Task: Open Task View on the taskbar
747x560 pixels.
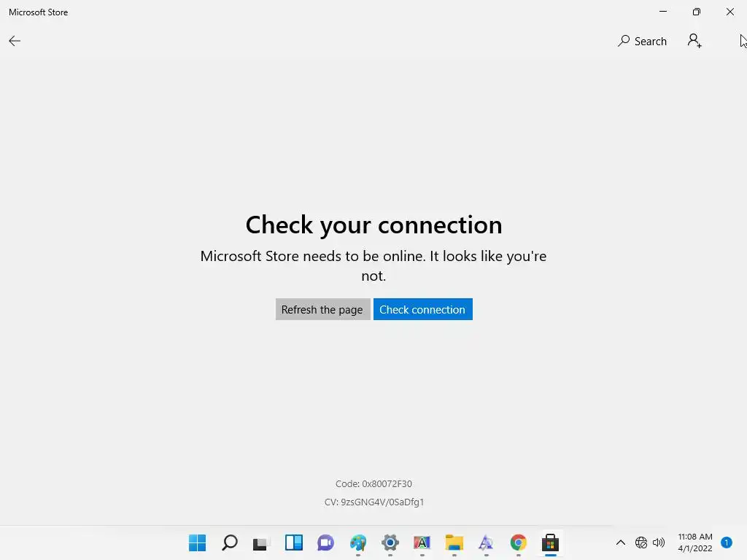Action: click(261, 543)
